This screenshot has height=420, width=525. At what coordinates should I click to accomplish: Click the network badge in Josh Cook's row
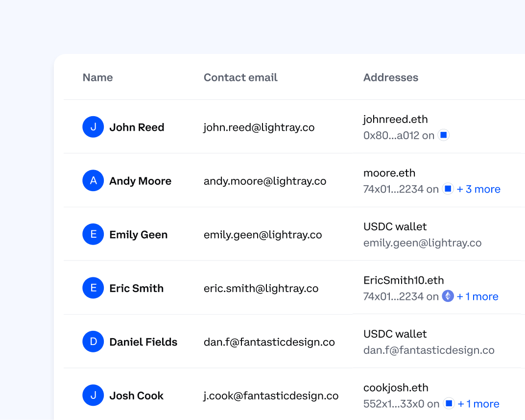click(449, 403)
